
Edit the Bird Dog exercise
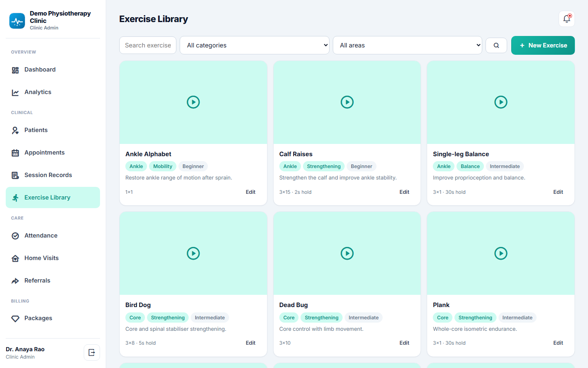[251, 343]
